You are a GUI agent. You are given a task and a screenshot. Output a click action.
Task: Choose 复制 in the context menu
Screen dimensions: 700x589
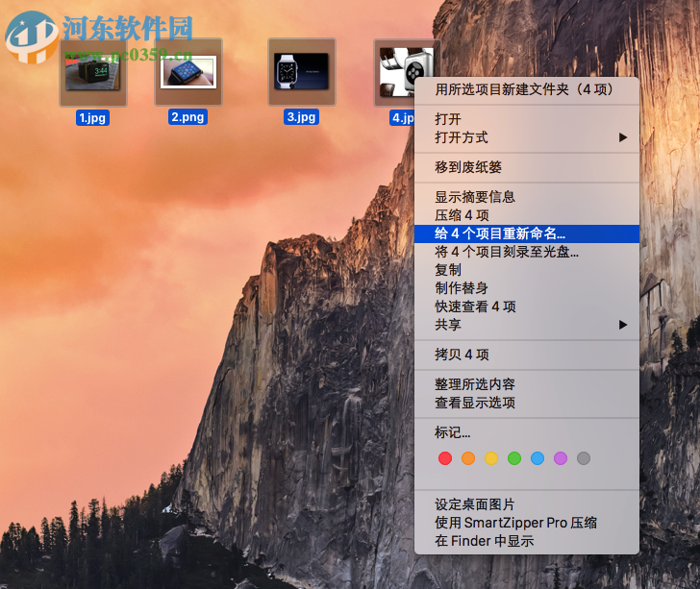pyautogui.click(x=527, y=270)
